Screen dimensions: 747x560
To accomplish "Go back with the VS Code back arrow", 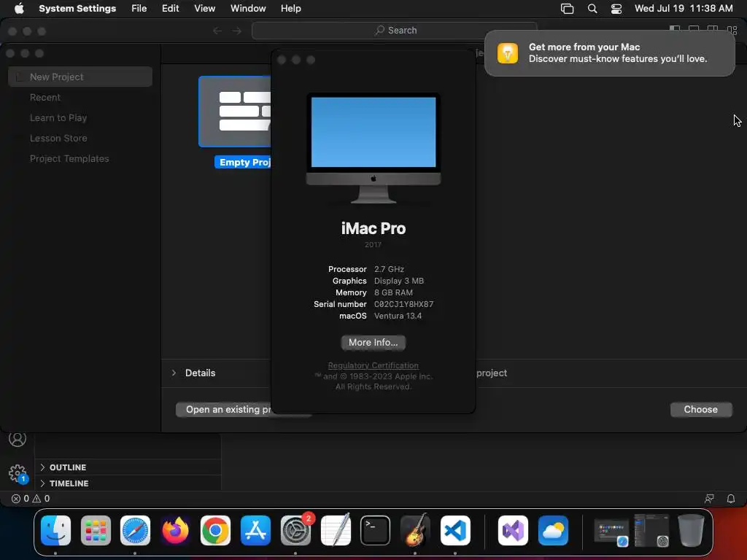I will pos(217,31).
